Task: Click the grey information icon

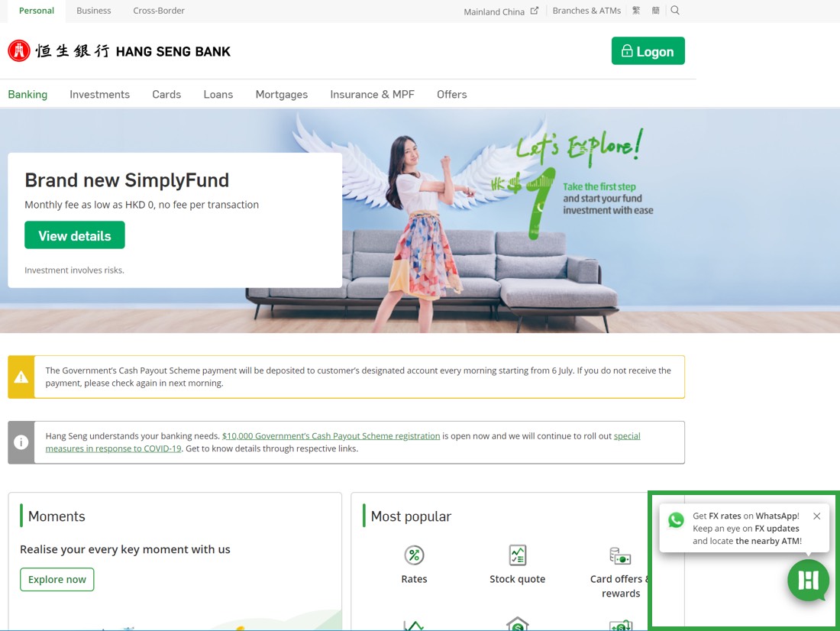Action: coord(21,442)
